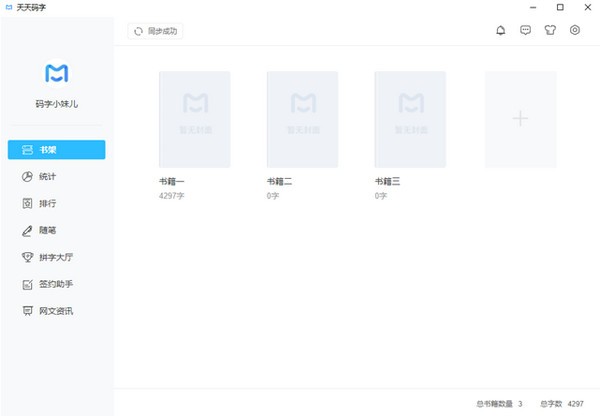The image size is (600, 416).
Task: Open the 书籍三 book cover
Action: tap(410, 118)
